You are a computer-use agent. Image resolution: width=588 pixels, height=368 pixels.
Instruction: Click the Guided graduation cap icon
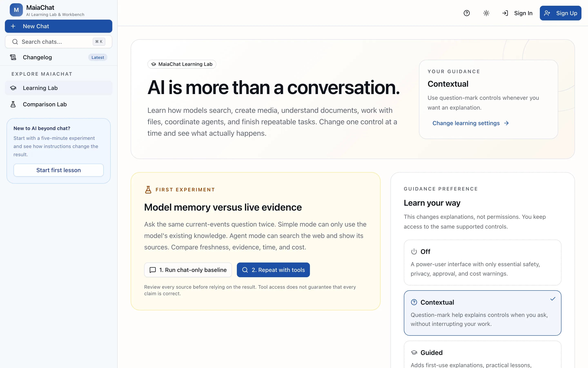(414, 352)
